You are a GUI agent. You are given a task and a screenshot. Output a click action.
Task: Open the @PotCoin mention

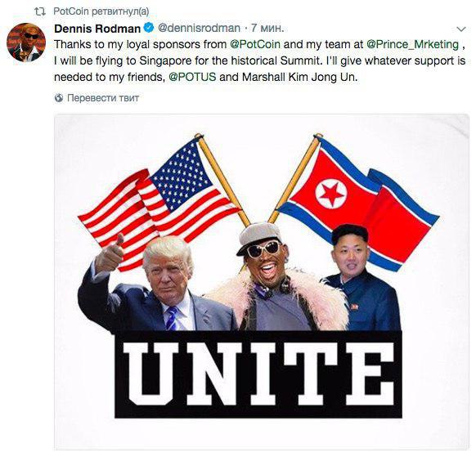255,45
